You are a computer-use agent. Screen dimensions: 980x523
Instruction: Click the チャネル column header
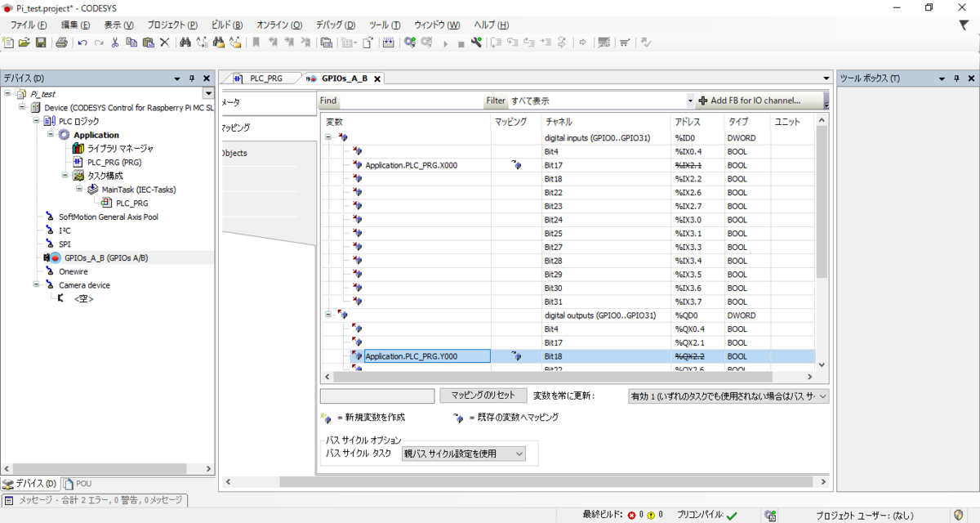(606, 122)
